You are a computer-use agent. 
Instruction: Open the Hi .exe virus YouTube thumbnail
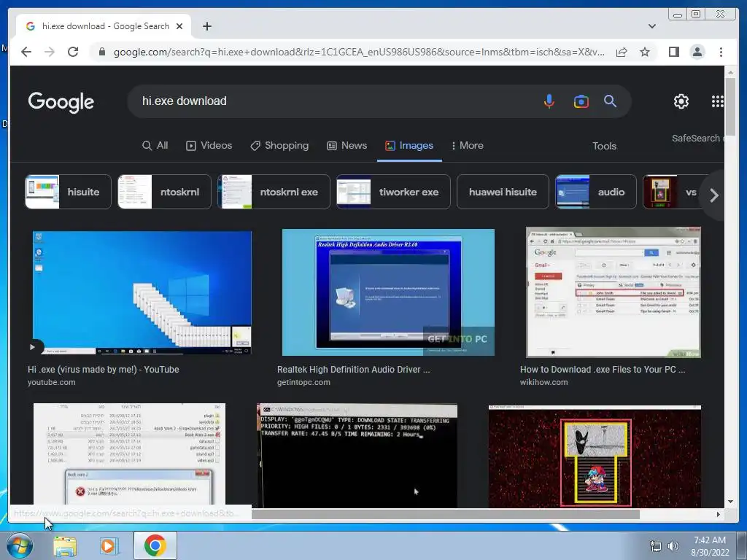(x=142, y=293)
